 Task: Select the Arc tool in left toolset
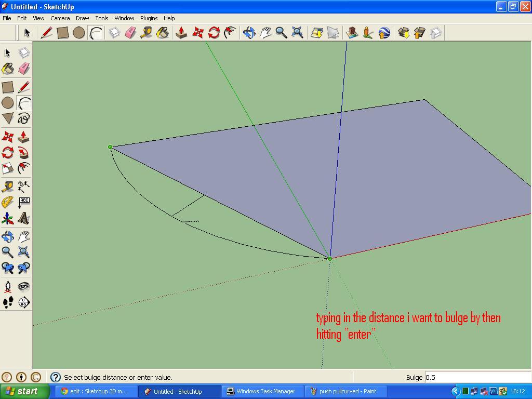click(x=24, y=103)
